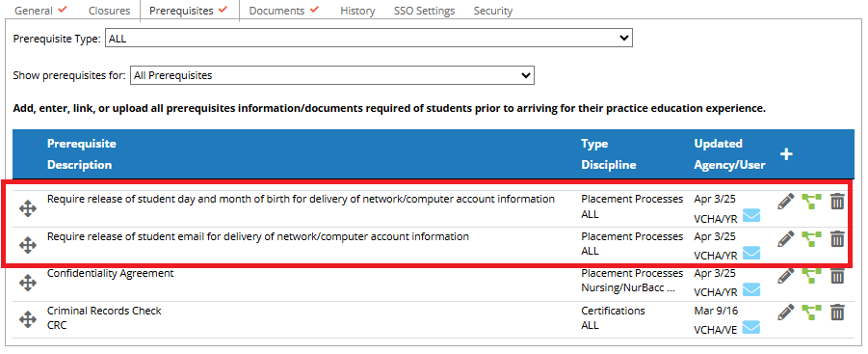Email icon for student email release row

click(751, 253)
